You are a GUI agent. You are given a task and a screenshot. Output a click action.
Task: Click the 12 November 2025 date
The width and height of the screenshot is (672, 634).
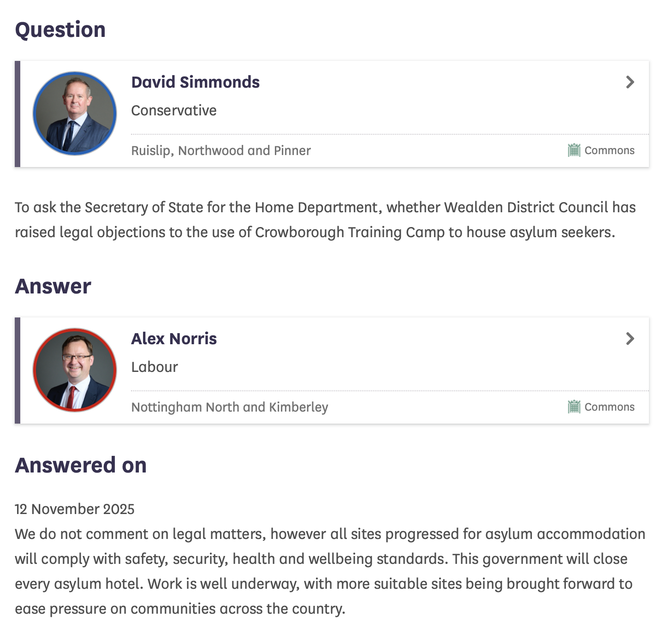pyautogui.click(x=75, y=509)
